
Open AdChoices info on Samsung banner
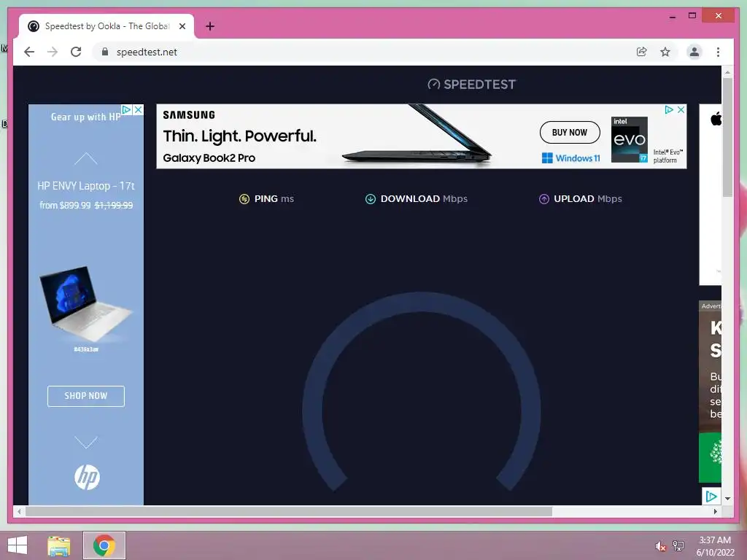669,109
